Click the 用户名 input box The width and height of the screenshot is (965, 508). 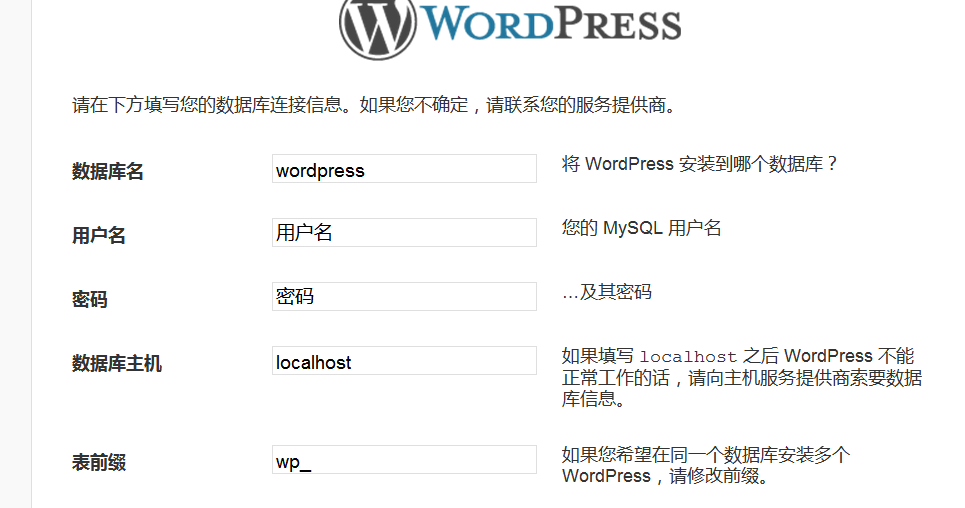click(404, 233)
